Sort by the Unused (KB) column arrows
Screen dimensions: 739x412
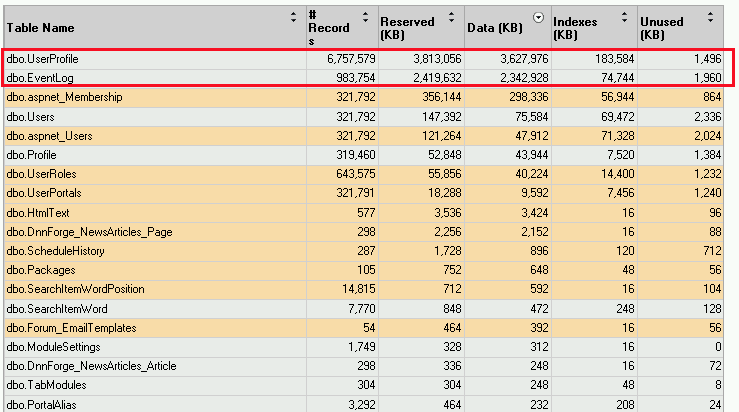click(710, 17)
